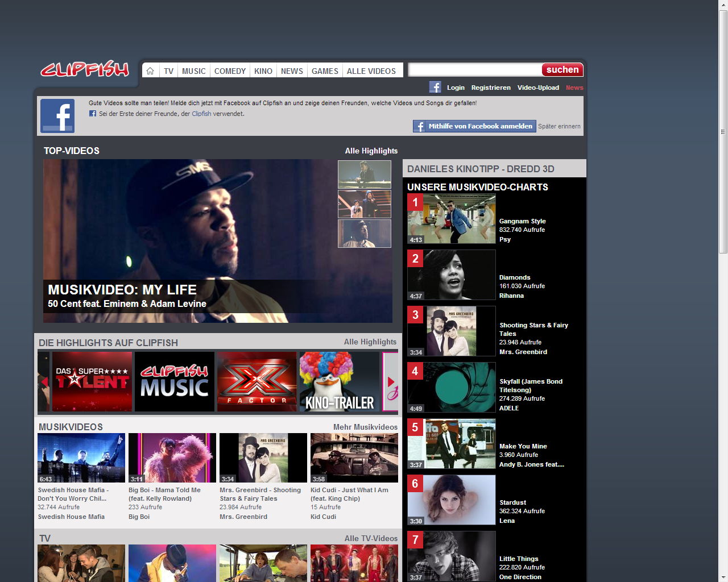Open Swedish House Mafia video thumbnail
The width and height of the screenshot is (728, 582).
[81, 458]
